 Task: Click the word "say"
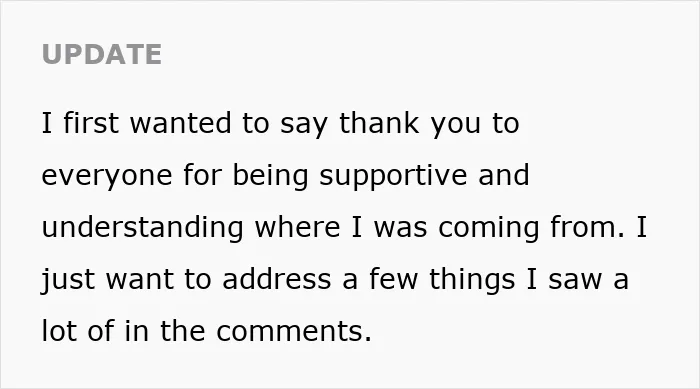[x=304, y=125]
